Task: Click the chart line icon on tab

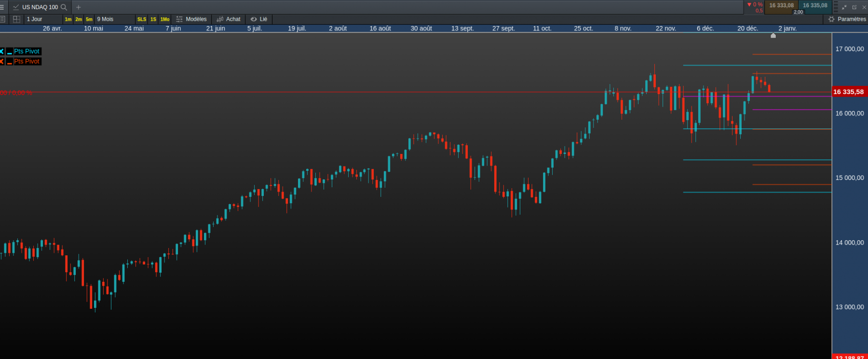Action: 16,7
